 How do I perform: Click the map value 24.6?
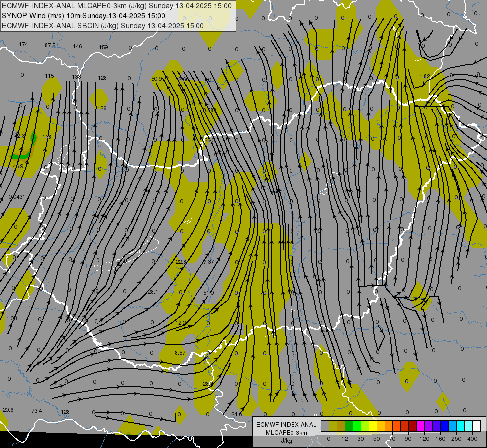(237, 414)
